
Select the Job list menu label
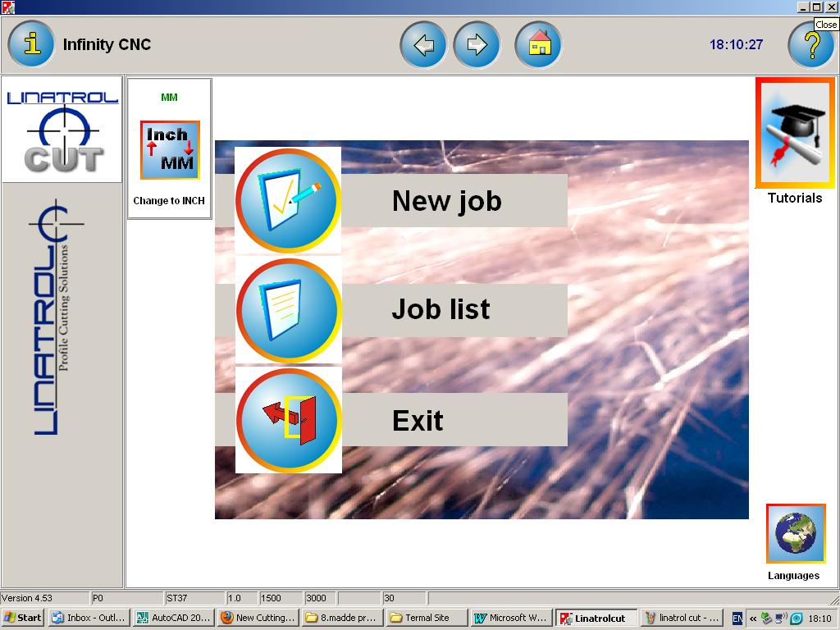pyautogui.click(x=441, y=309)
